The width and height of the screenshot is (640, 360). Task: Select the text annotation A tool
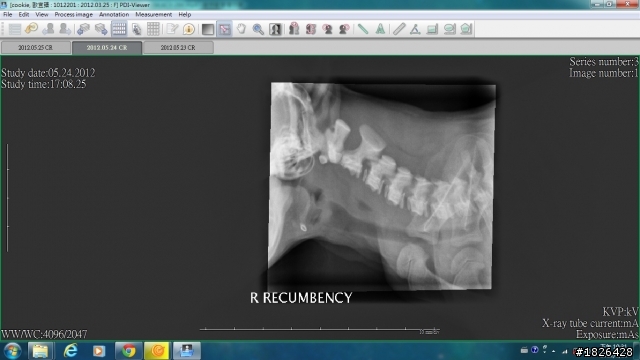coord(380,29)
